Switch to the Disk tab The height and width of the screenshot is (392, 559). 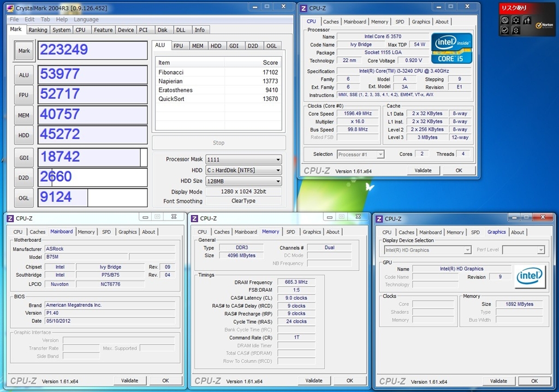pyautogui.click(x=163, y=30)
